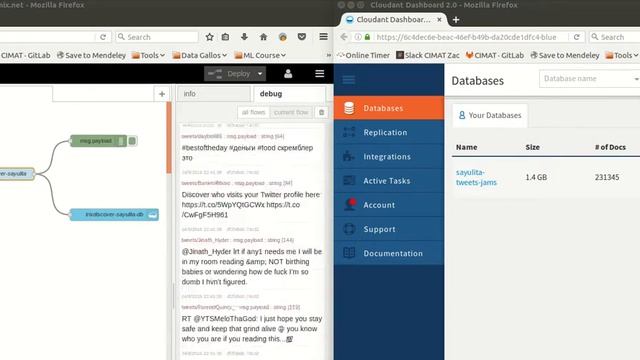
Task: Open the sayulita-tweets-jams database link
Action: [476, 177]
